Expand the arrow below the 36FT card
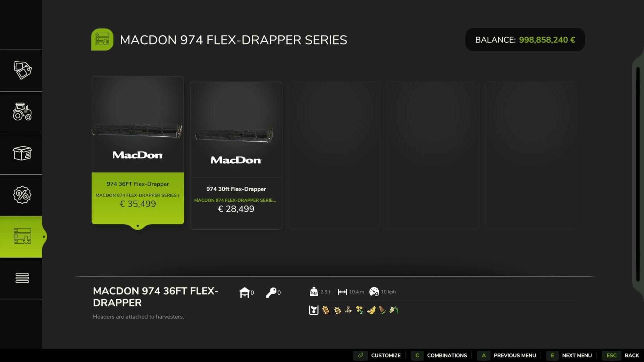Image resolution: width=644 pixels, height=362 pixels. pos(138,226)
